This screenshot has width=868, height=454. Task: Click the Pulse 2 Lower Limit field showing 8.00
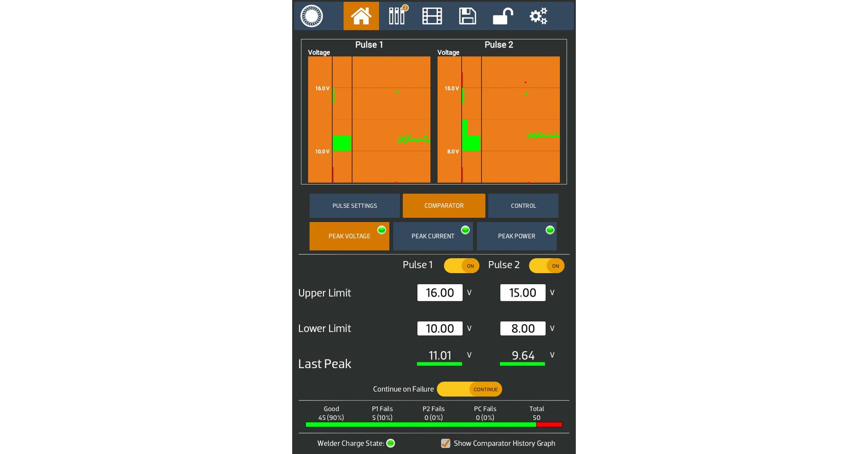pyautogui.click(x=523, y=328)
